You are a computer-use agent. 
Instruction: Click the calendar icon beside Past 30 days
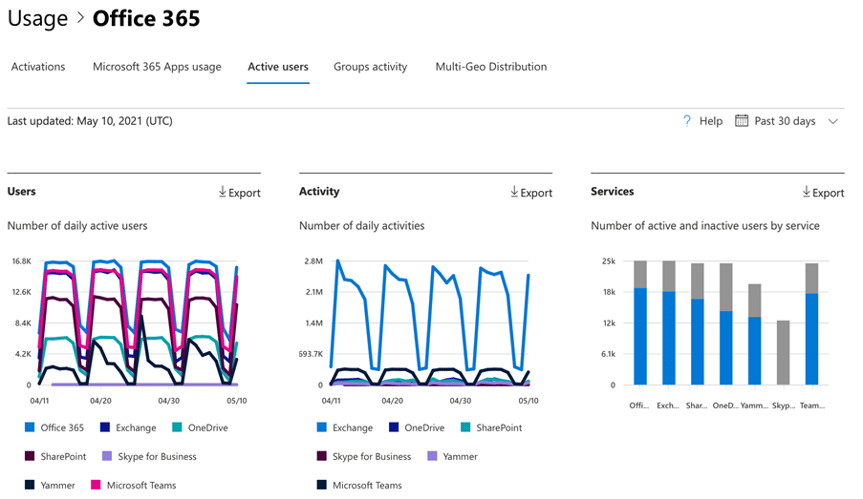[x=741, y=120]
